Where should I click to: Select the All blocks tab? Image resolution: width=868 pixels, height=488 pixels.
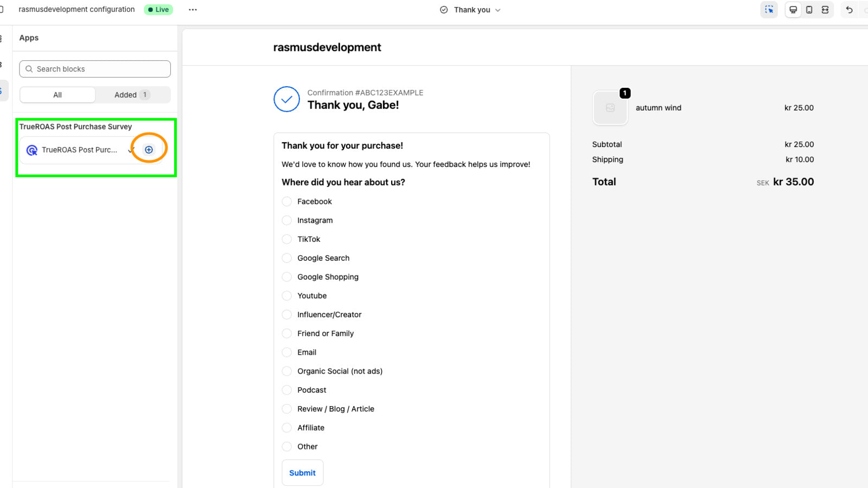click(x=57, y=94)
